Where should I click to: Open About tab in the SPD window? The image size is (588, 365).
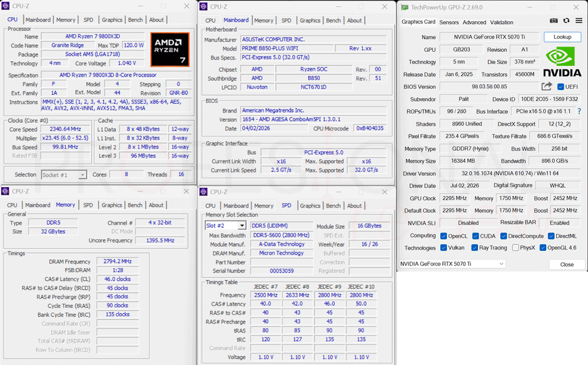click(355, 206)
